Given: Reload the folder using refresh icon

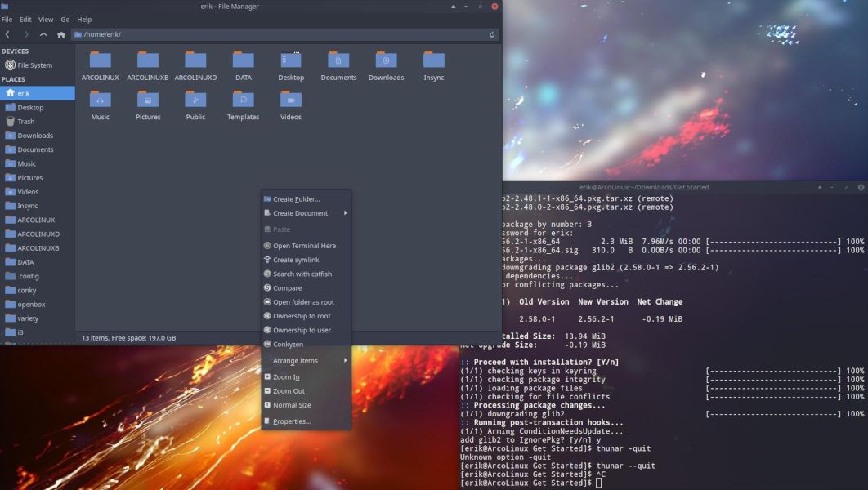Looking at the screenshot, I should pos(491,34).
